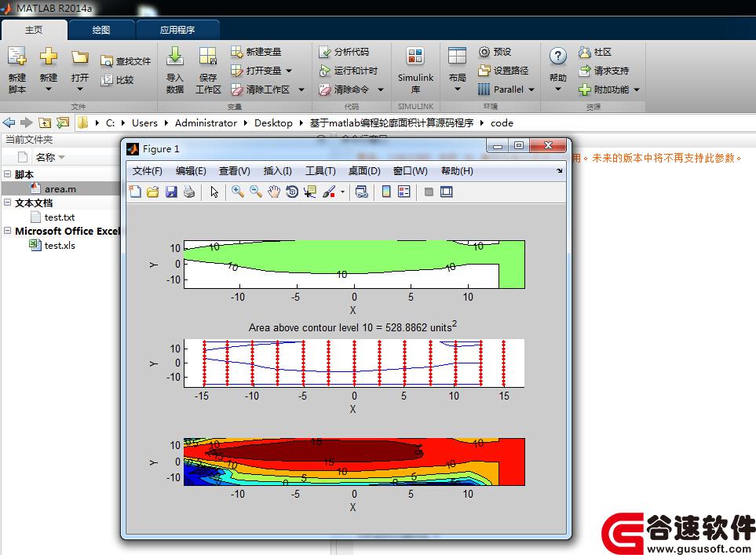Open 编辑(E) menu in Figure 1

191,170
